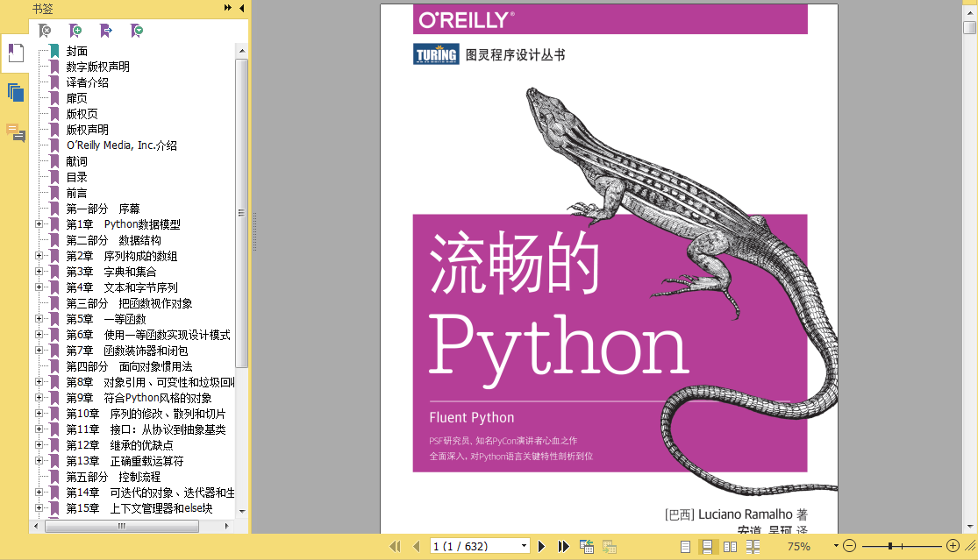Open the Comments panel sidebar icon
Image resolution: width=978 pixels, height=560 pixels.
click(16, 132)
